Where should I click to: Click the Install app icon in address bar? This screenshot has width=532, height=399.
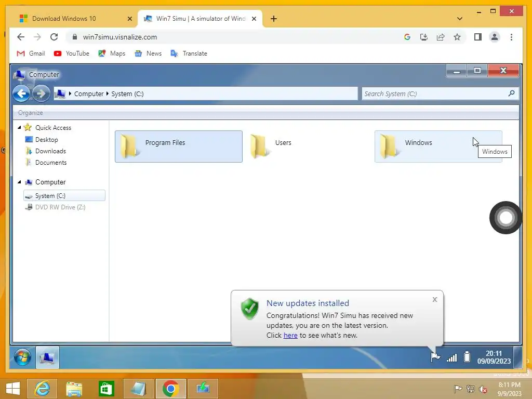[424, 37]
